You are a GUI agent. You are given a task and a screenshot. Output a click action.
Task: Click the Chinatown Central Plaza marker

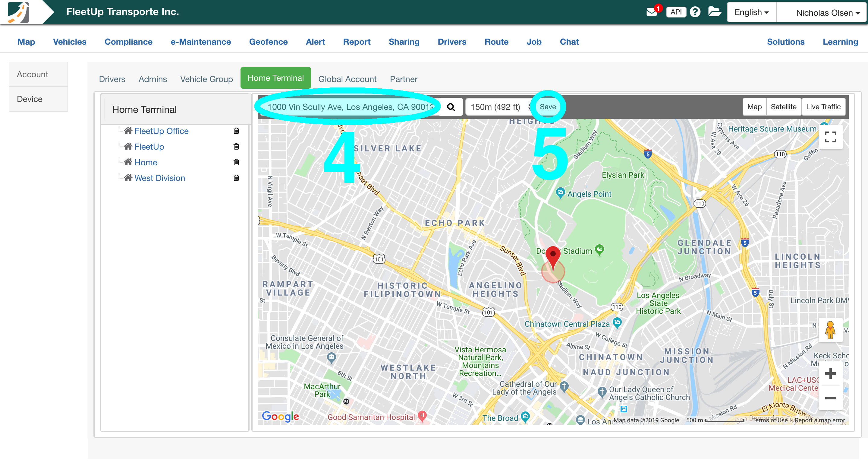tap(617, 323)
